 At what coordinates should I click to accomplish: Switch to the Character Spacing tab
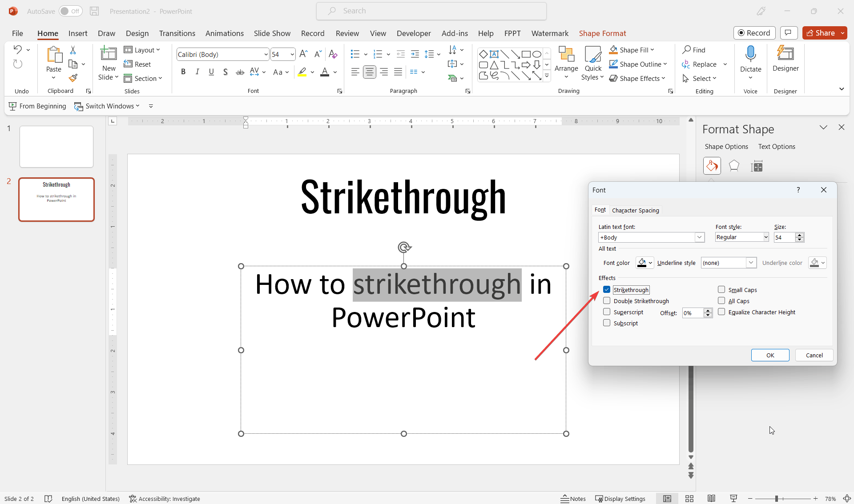pos(635,210)
